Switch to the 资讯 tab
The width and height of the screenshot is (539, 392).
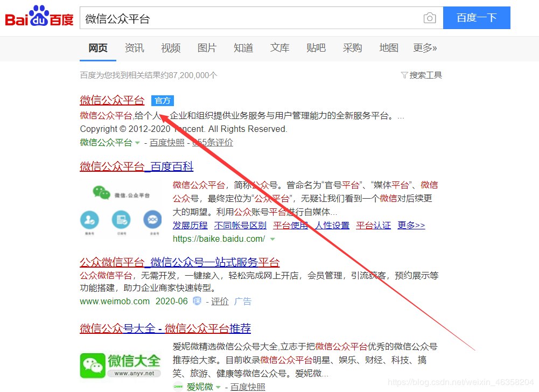(x=134, y=48)
